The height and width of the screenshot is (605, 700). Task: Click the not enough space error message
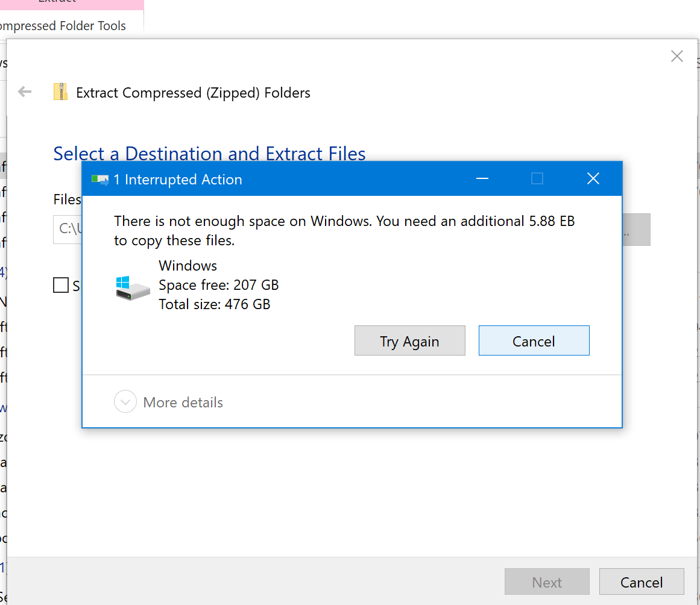point(344,231)
